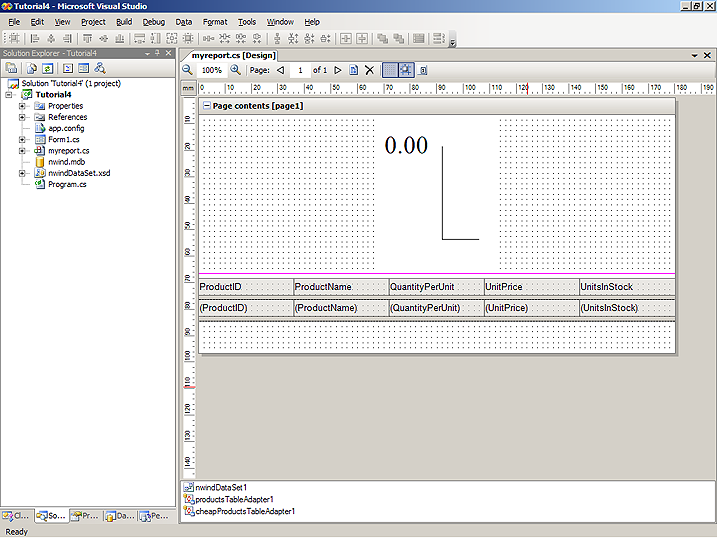
Task: Click the Solution Explorer Properties icon
Action: pyautogui.click(x=12, y=68)
